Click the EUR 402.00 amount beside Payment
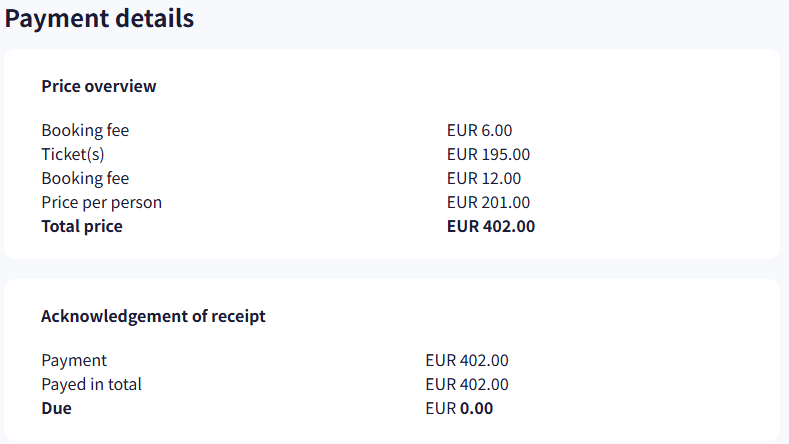The image size is (789, 444). point(467,360)
